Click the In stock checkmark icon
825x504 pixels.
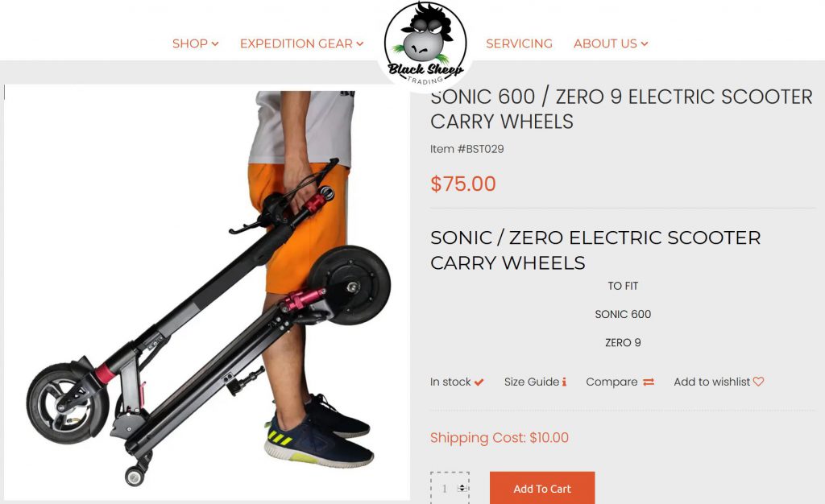(479, 382)
